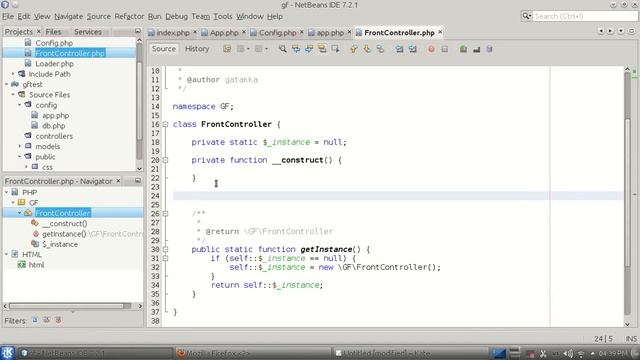640x360 pixels.
Task: Close the FrontController.php tab
Action: pos(440,31)
